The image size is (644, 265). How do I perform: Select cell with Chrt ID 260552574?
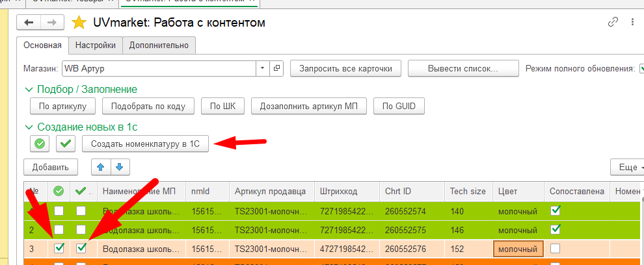(x=412, y=212)
